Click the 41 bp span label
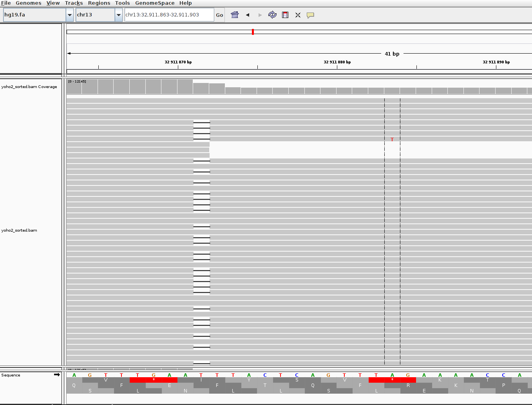The height and width of the screenshot is (405, 532). [x=392, y=54]
